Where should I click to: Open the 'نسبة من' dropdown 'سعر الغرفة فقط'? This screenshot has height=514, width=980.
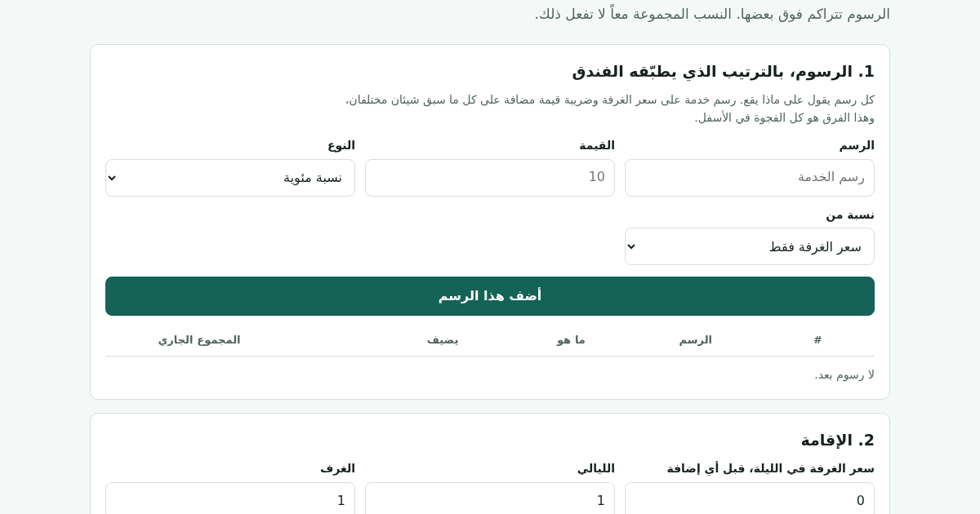(x=750, y=246)
